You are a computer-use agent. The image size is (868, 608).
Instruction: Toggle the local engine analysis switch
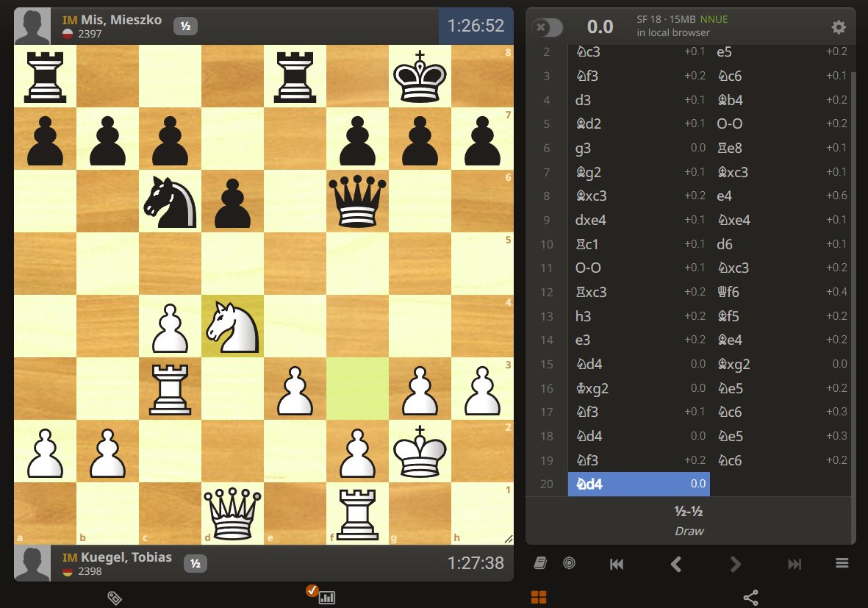pyautogui.click(x=547, y=27)
